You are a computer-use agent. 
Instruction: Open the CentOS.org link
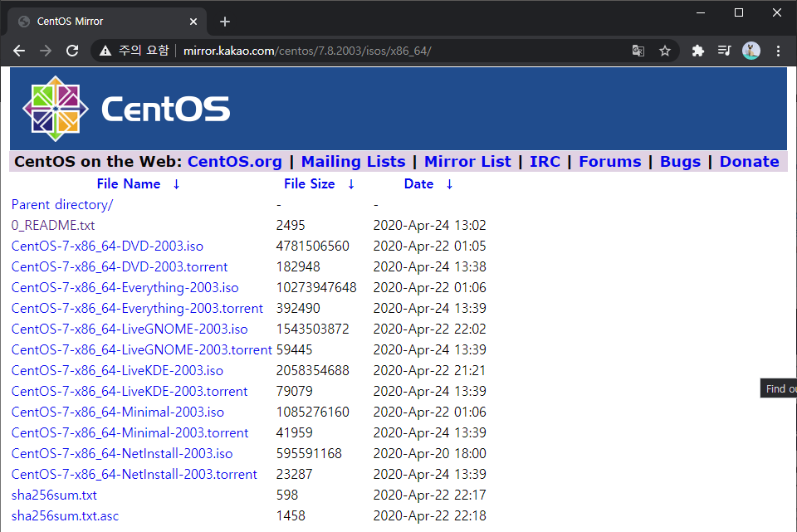[x=234, y=162]
